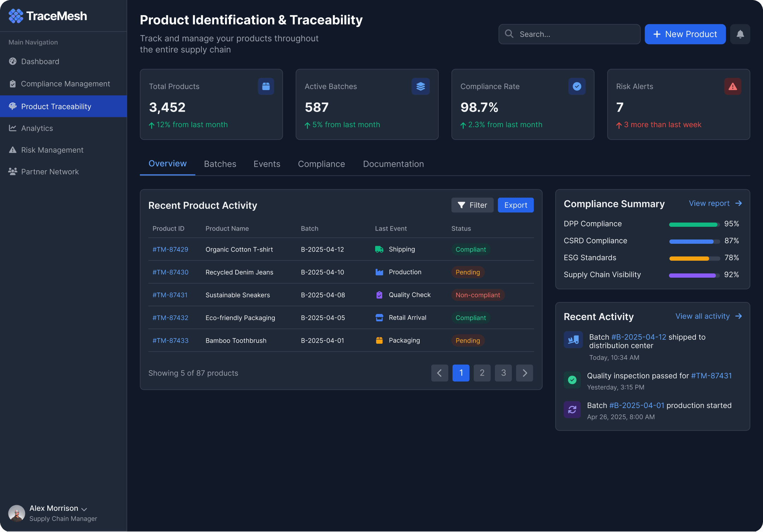Click the Dashboard gauge icon in sidebar
763x532 pixels.
click(x=13, y=61)
